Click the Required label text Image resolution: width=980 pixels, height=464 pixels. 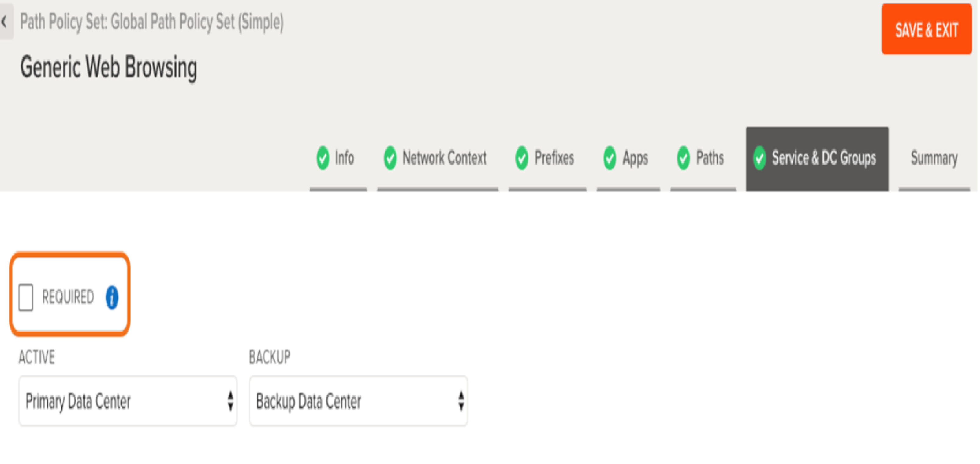coord(68,297)
